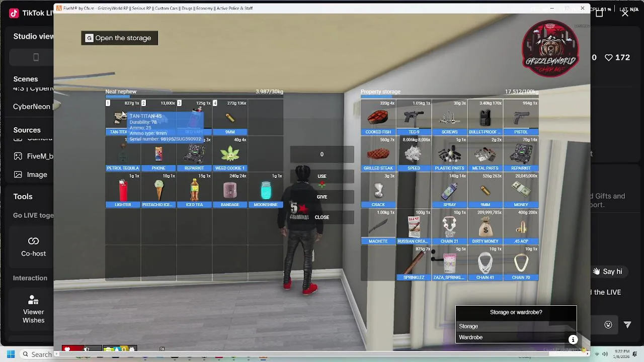Open the Windows Start menu
Image resolution: width=644 pixels, height=362 pixels.
[x=11, y=354]
